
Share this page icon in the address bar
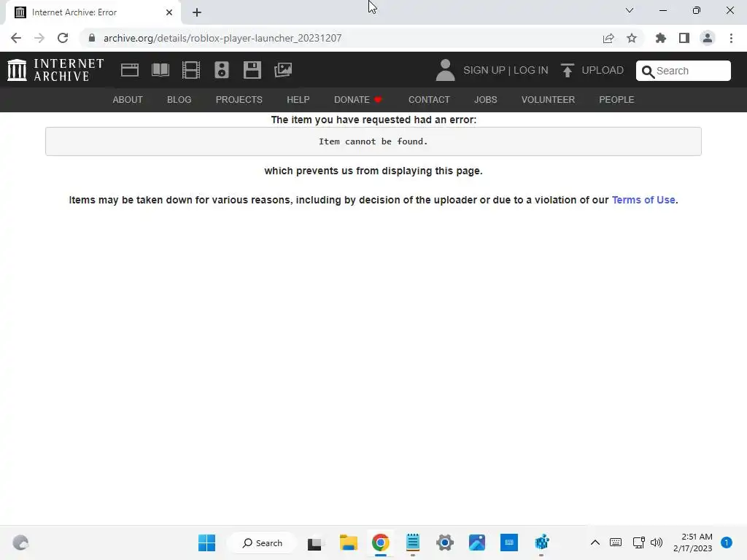(x=608, y=38)
